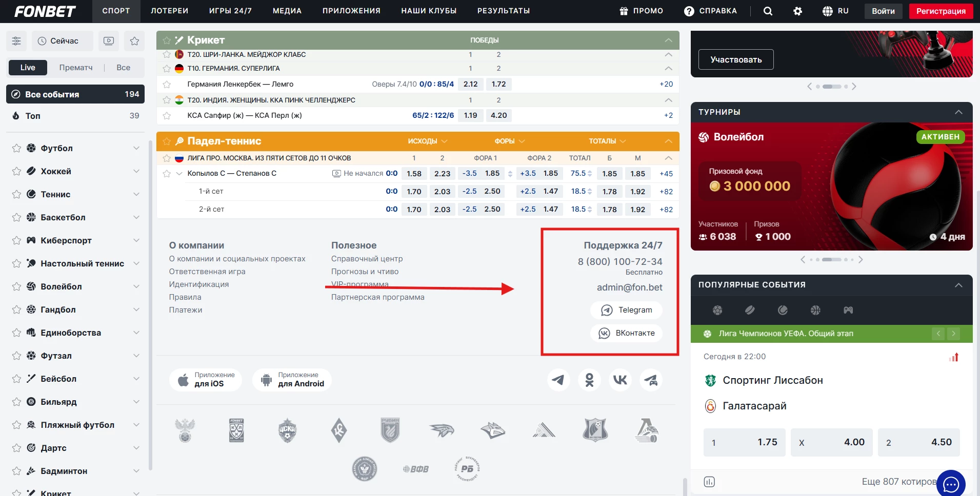Open statistics chart icon below match odds
Screen dimensions: 980x496
(709, 482)
